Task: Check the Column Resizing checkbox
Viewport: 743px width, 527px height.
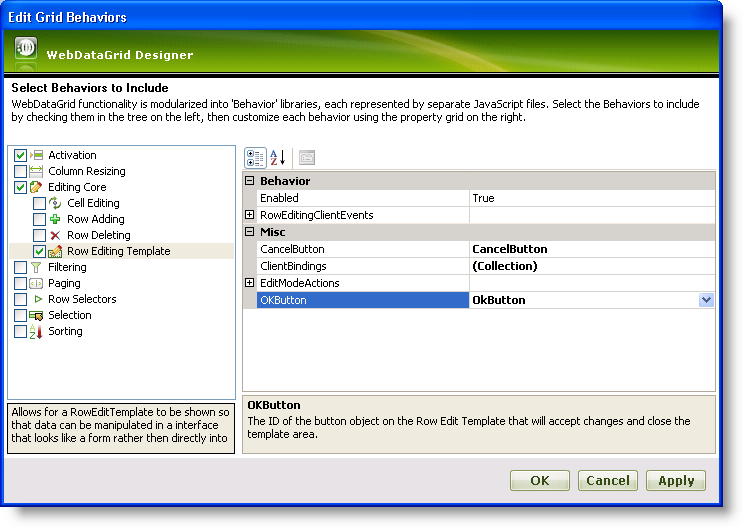Action: pyautogui.click(x=20, y=171)
